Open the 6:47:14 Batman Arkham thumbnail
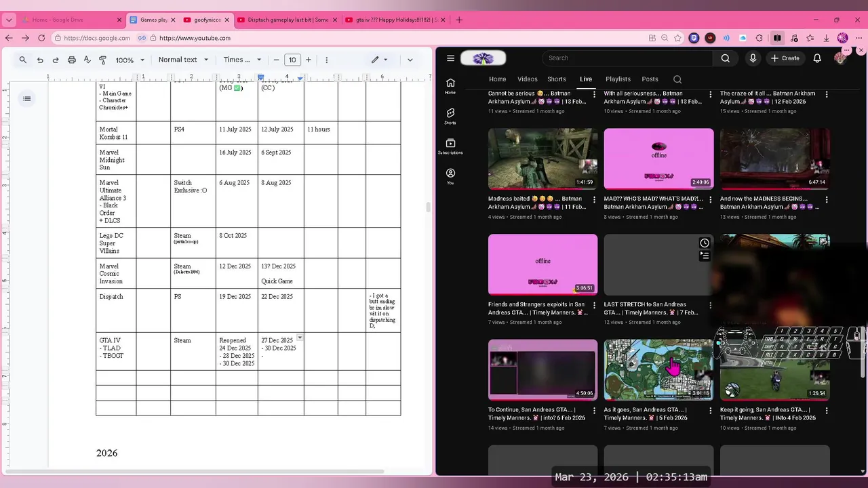Image resolution: width=868 pixels, height=488 pixels. 774,159
